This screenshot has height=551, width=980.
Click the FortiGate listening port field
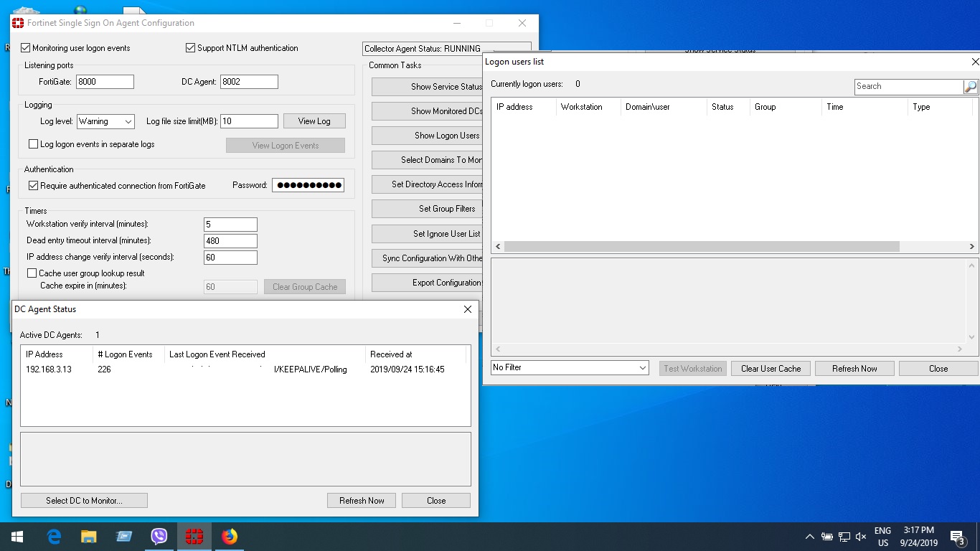[105, 82]
